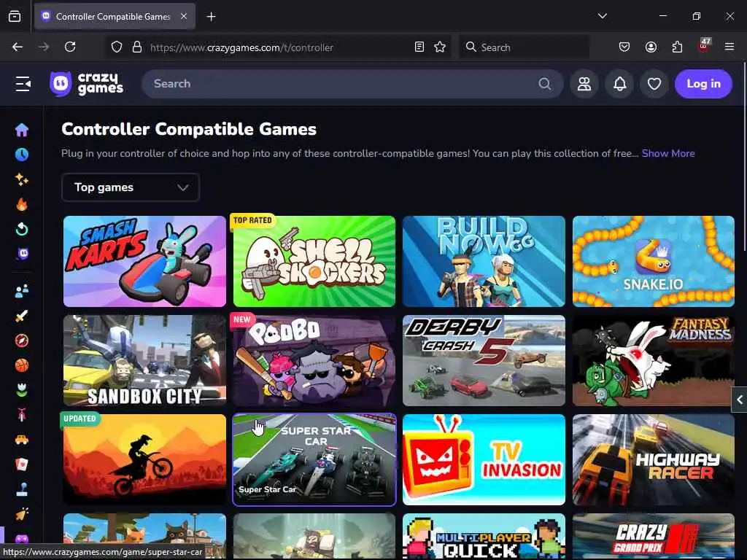
Task: Open Firefox View button in the tab bar
Action: (x=15, y=17)
